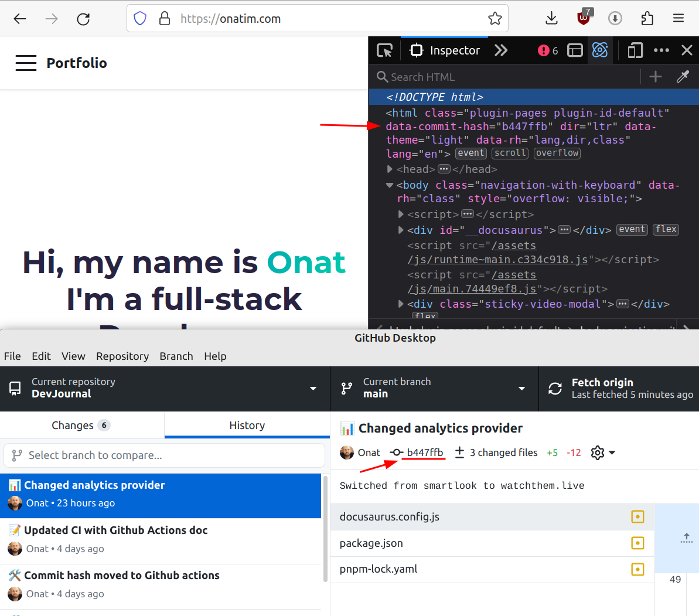Click the Search HTML field
The height and width of the screenshot is (616, 699).
tap(504, 77)
